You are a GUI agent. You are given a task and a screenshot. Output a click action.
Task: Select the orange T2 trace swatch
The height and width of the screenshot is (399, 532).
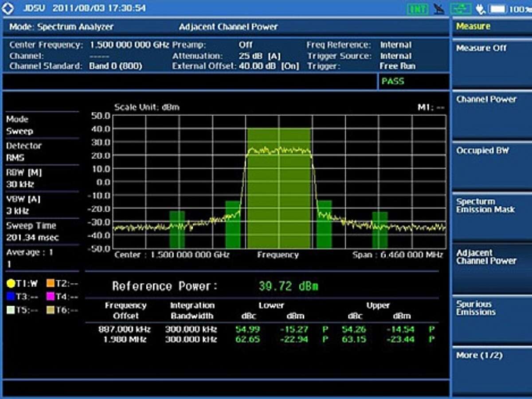[x=51, y=284]
